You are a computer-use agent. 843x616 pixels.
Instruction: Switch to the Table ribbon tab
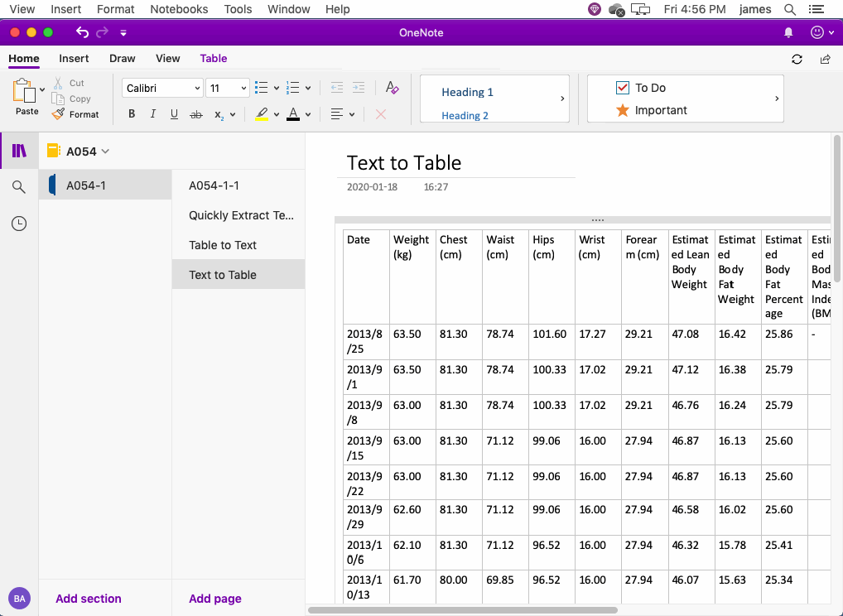[x=214, y=59]
